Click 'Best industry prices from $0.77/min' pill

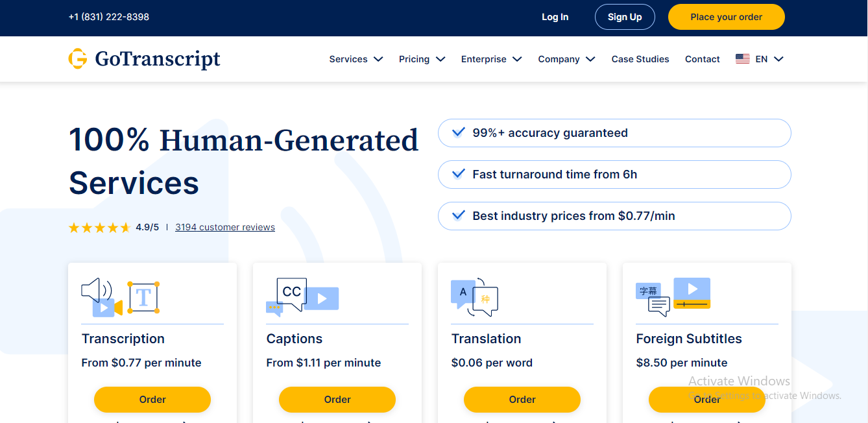click(614, 216)
